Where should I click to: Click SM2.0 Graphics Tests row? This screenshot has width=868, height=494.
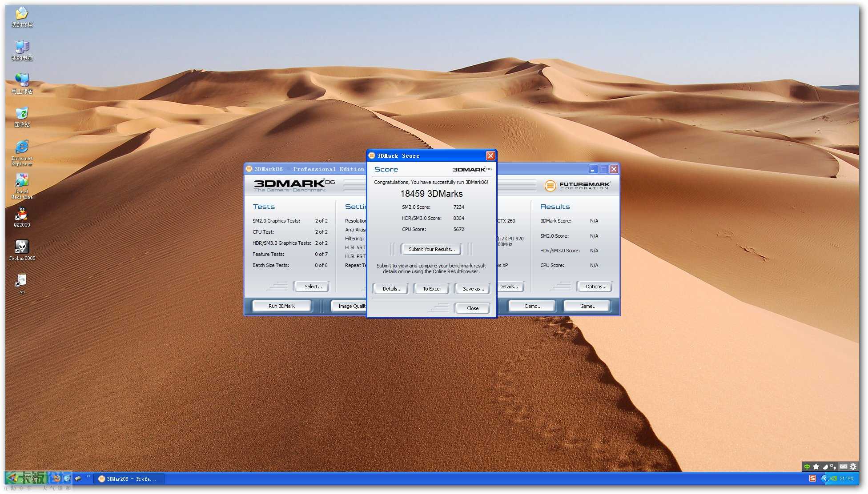(290, 221)
